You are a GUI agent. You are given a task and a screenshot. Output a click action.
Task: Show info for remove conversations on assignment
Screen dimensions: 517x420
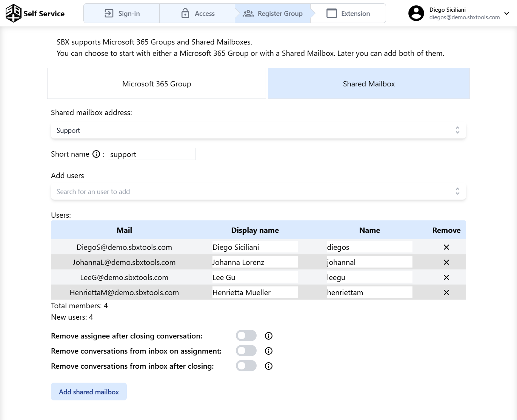coord(269,351)
